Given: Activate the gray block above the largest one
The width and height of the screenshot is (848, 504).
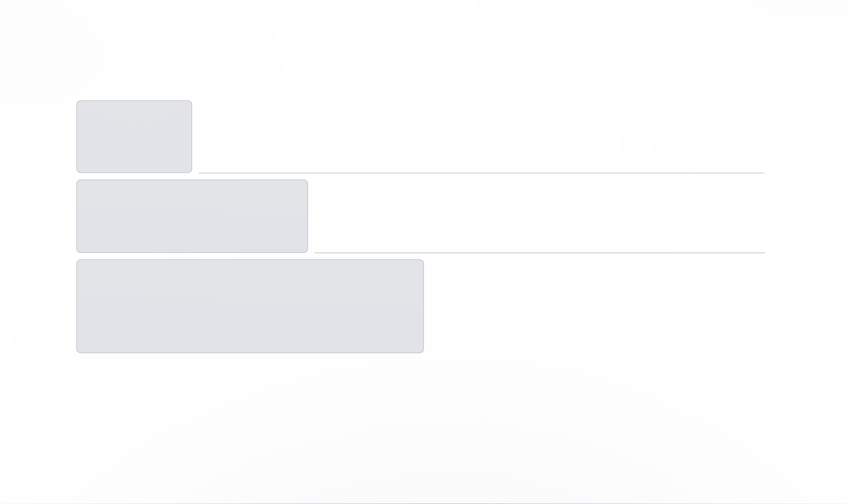Looking at the screenshot, I should pyautogui.click(x=192, y=216).
